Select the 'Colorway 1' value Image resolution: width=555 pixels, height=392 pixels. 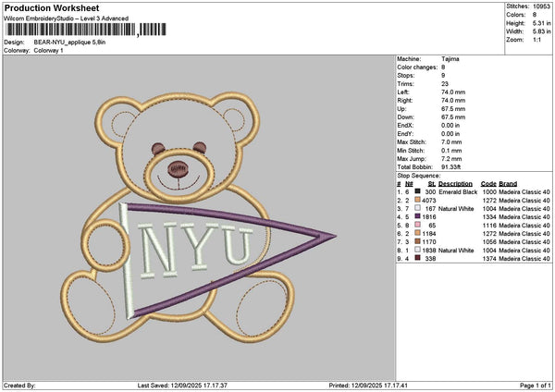(48, 51)
